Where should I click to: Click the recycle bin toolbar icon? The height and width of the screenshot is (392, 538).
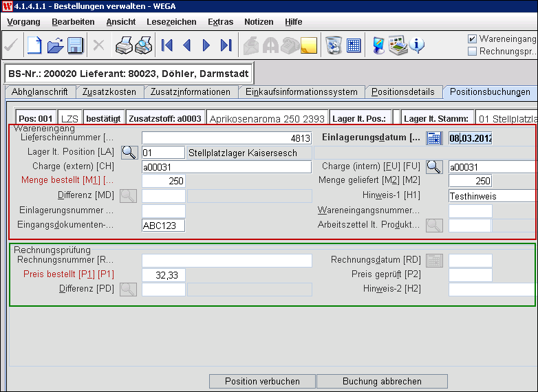(334, 46)
